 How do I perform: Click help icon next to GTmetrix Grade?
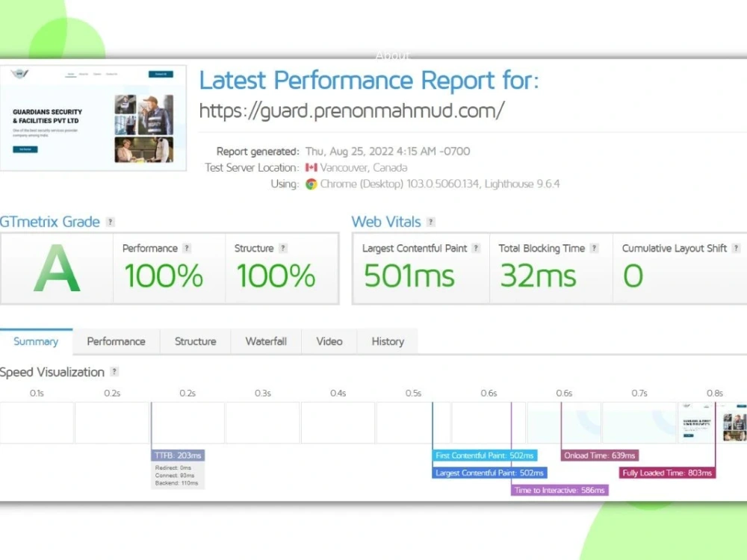(110, 222)
